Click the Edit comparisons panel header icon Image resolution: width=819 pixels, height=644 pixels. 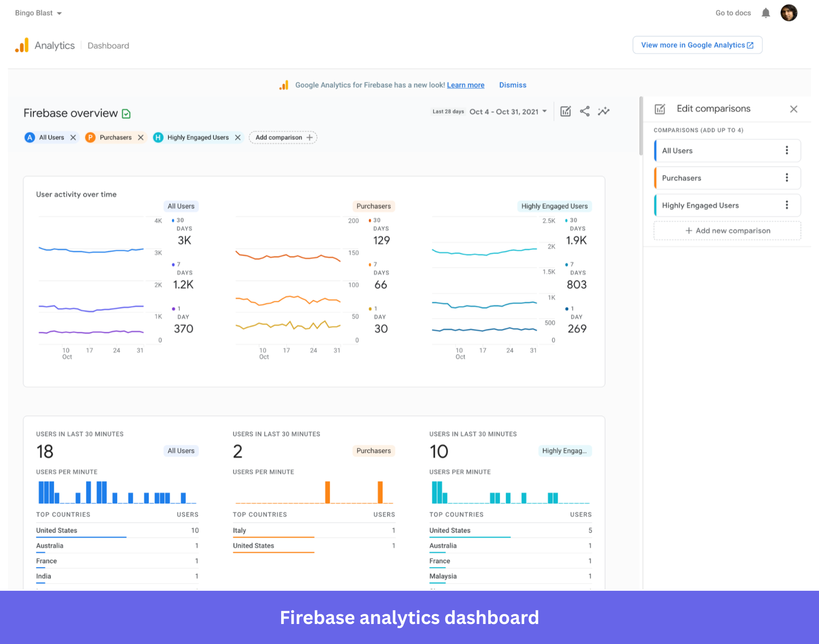(660, 109)
